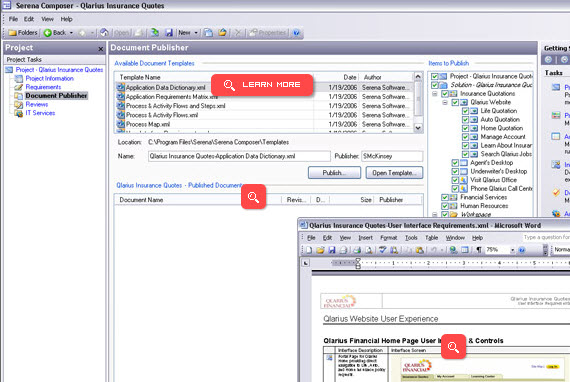Open the Insert menu in Word

tap(365, 238)
